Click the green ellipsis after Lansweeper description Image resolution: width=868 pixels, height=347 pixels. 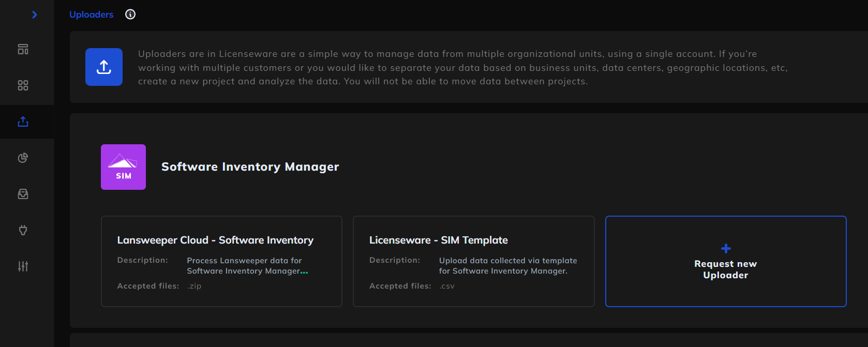click(x=304, y=271)
